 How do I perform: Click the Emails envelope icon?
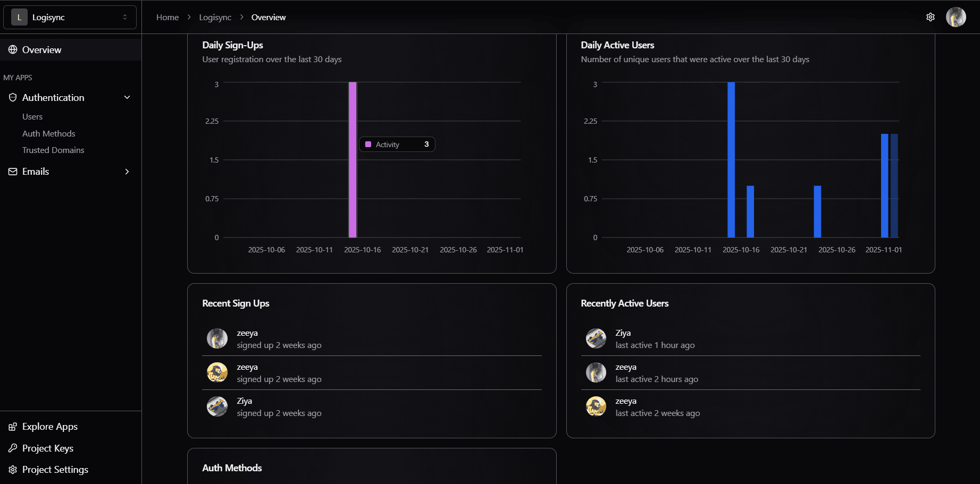13,172
